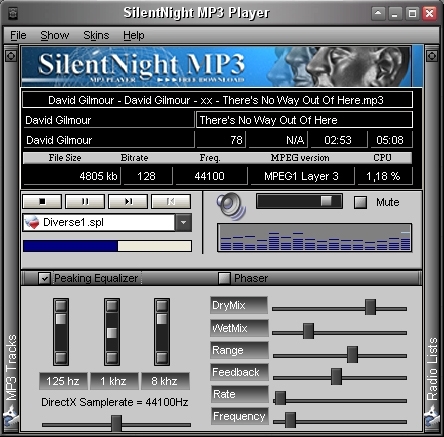Click the volume slider handle
The width and height of the screenshot is (444, 437).
(x=326, y=201)
